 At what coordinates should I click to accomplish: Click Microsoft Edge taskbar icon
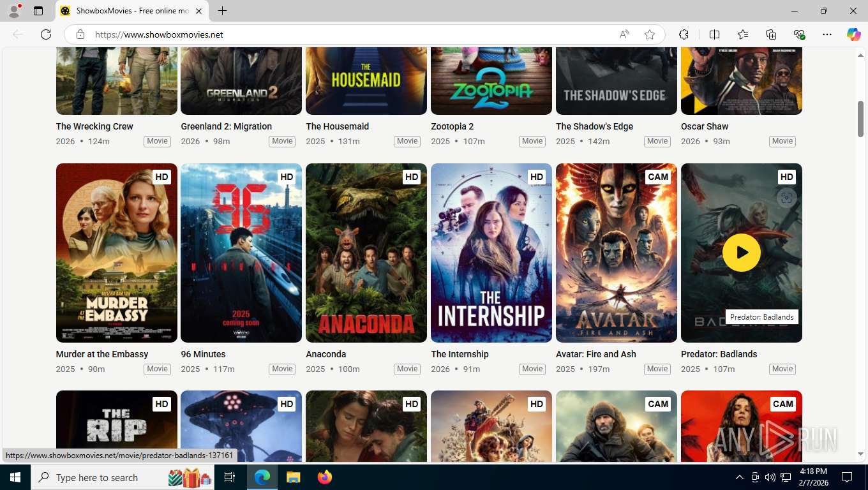pyautogui.click(x=262, y=477)
